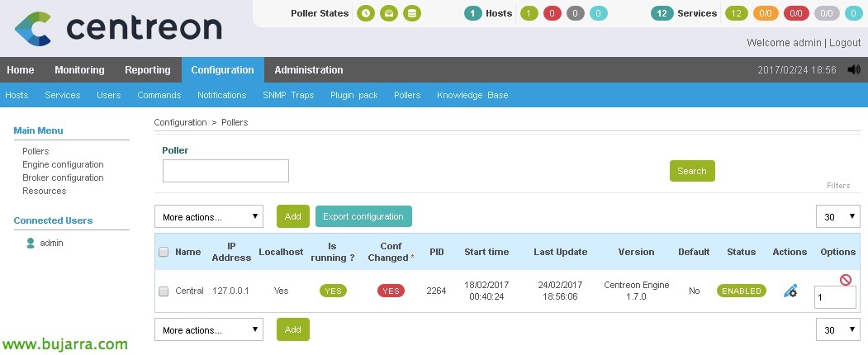This screenshot has height=355, width=868.
Task: Click the Configuration breadcrumb link
Action: click(x=180, y=122)
